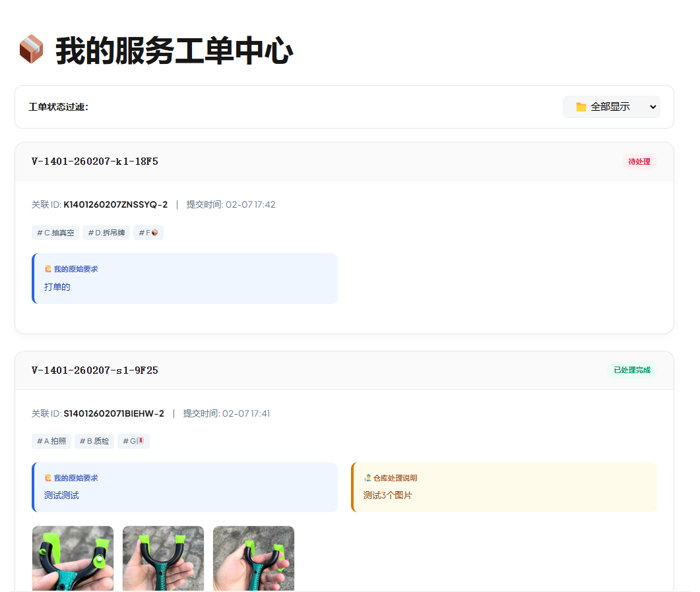The height and width of the screenshot is (592, 700).
Task: Select the #D.拆吊牌 tag
Action: click(x=106, y=233)
